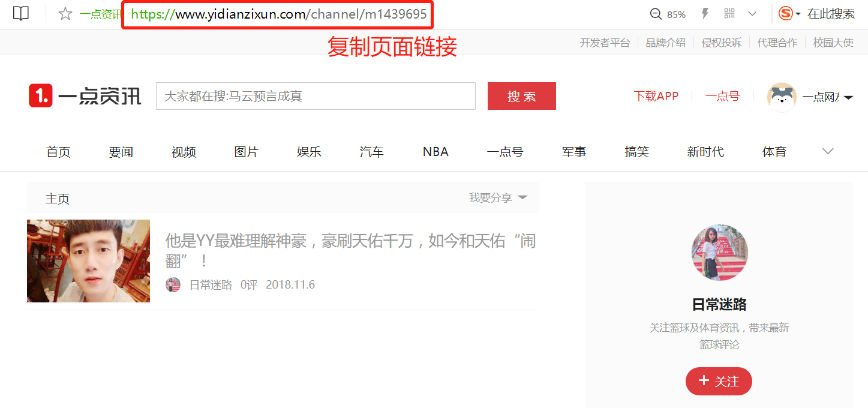Switch to NBA tab
The image size is (868, 408).
pos(435,152)
